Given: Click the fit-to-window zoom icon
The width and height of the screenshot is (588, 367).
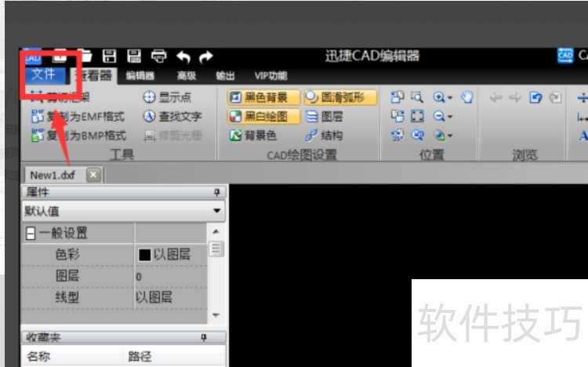Looking at the screenshot, I should pos(417,116).
